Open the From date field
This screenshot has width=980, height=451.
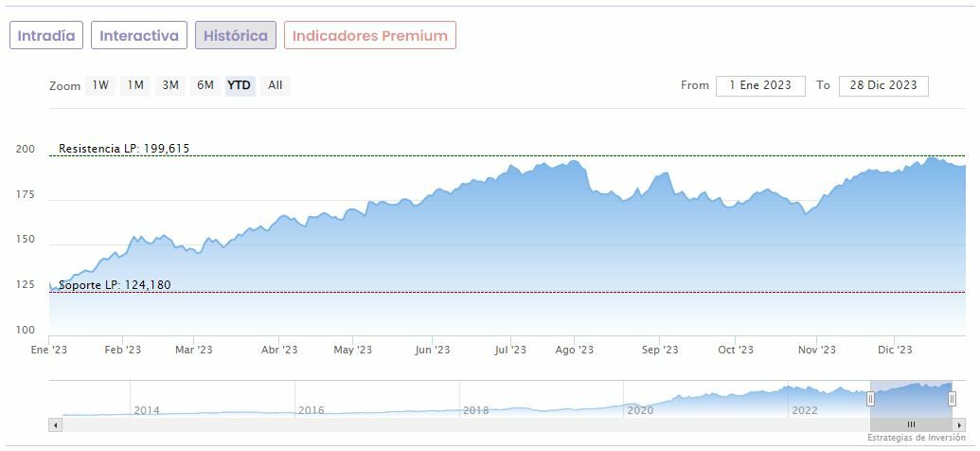coord(760,85)
